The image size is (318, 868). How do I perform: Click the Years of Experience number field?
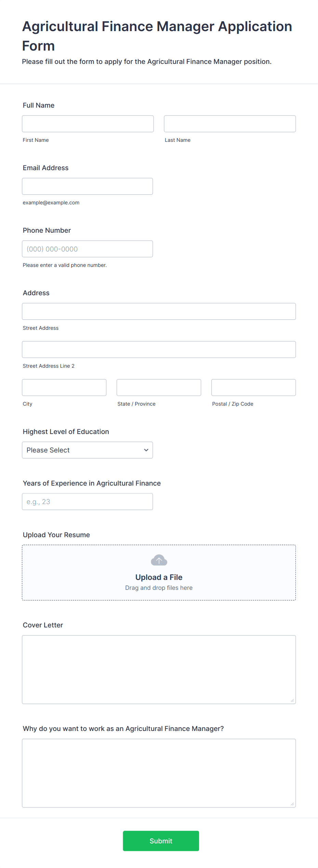(x=88, y=502)
